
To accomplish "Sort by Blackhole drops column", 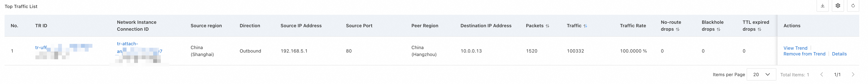I will (718, 30).
